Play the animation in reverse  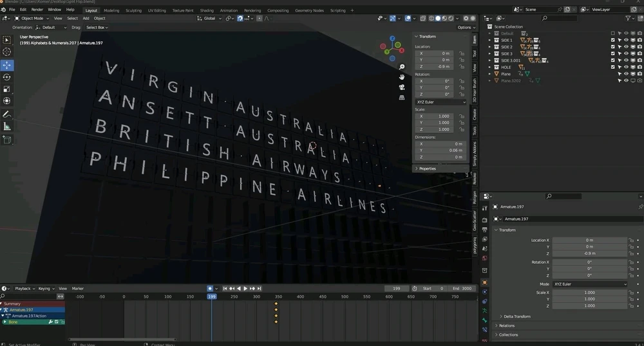pyautogui.click(x=239, y=289)
